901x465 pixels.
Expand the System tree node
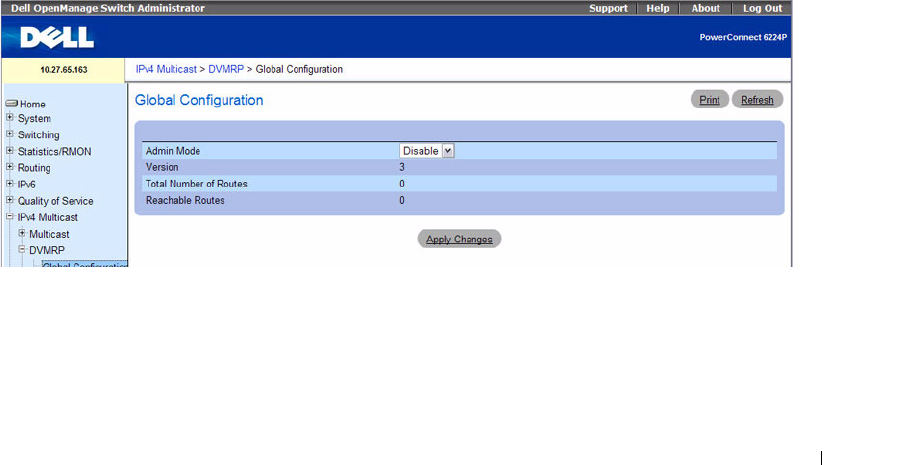point(10,117)
